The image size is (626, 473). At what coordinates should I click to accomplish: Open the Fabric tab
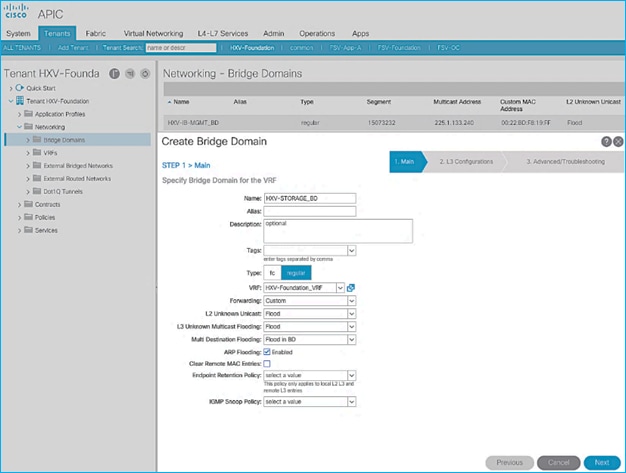95,34
